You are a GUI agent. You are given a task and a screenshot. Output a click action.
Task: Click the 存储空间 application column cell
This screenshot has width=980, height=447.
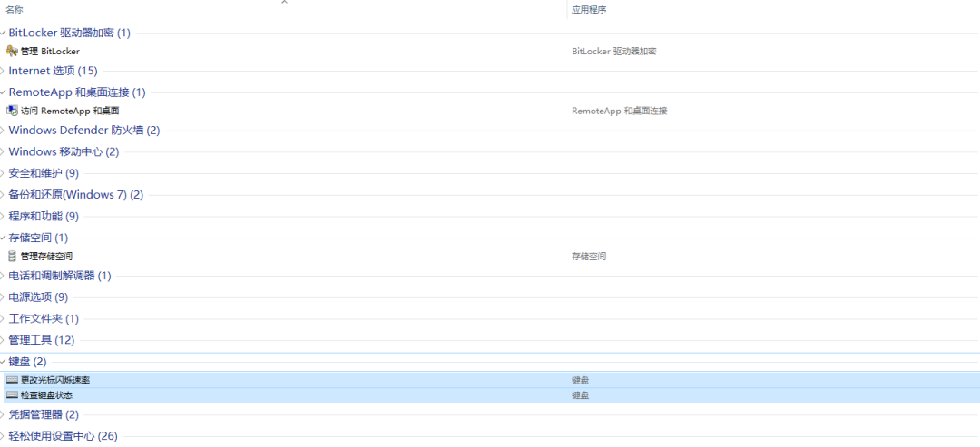coord(588,256)
